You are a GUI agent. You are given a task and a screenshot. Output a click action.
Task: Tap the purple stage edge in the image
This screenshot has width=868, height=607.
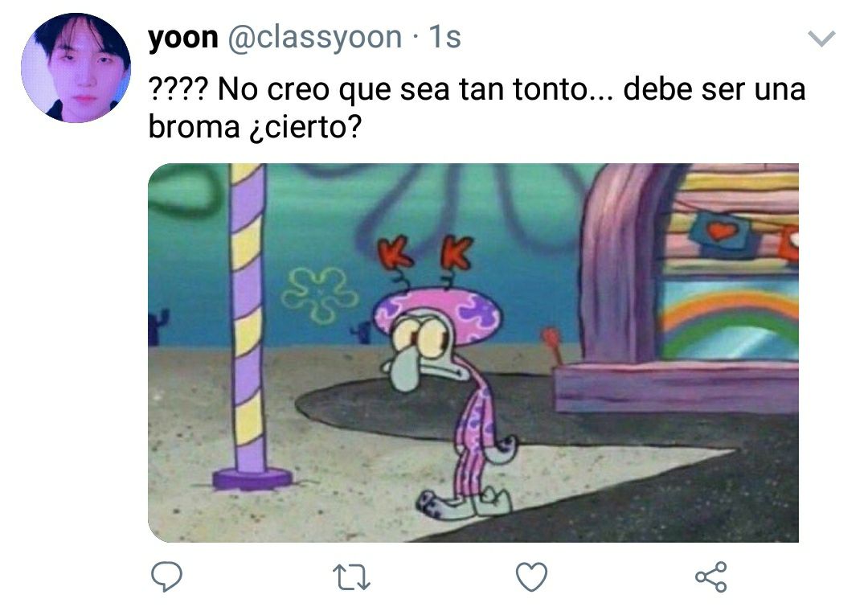click(x=676, y=388)
